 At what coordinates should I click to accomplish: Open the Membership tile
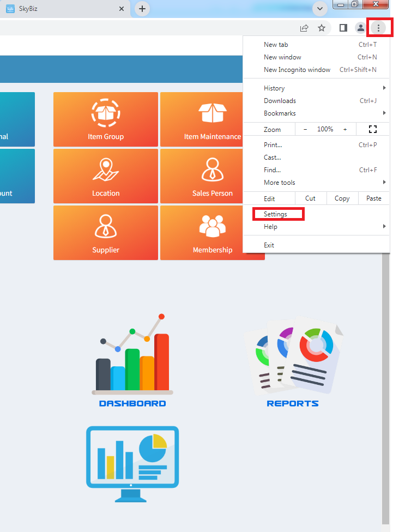coord(212,232)
